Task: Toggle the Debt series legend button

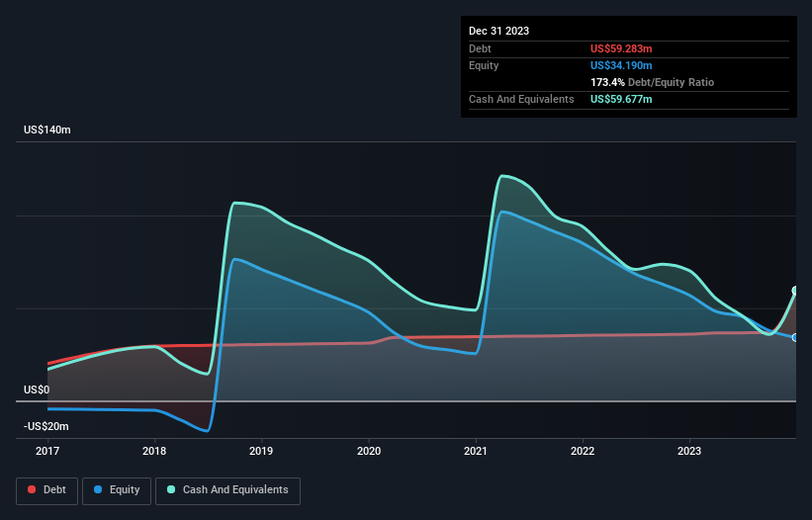Action: (x=47, y=490)
